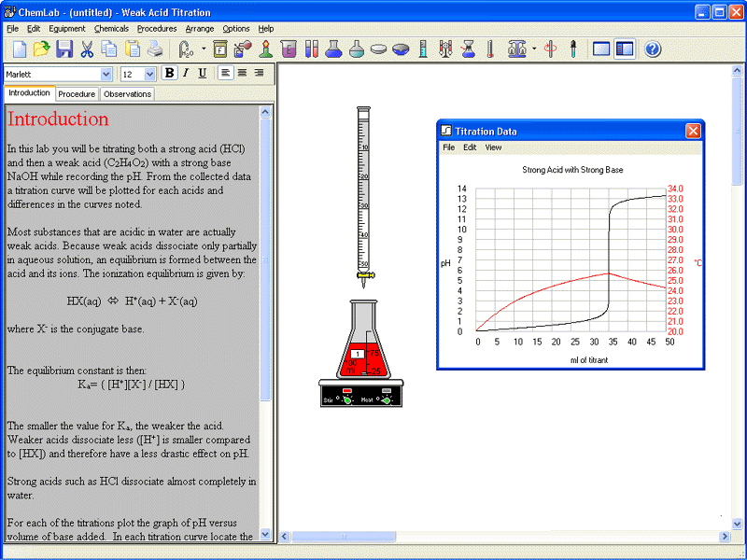The width and height of the screenshot is (747, 560).
Task: Click the red Erlenmeyer flask on hotplate
Action: 363,340
